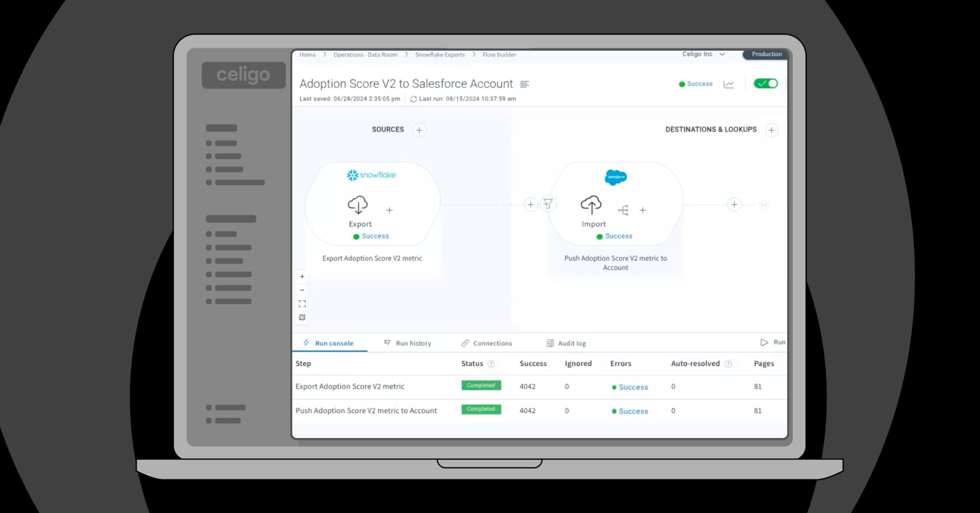Click the Flow builder breadcrumb
Viewport: 980px width, 513px height.
pyautogui.click(x=499, y=55)
